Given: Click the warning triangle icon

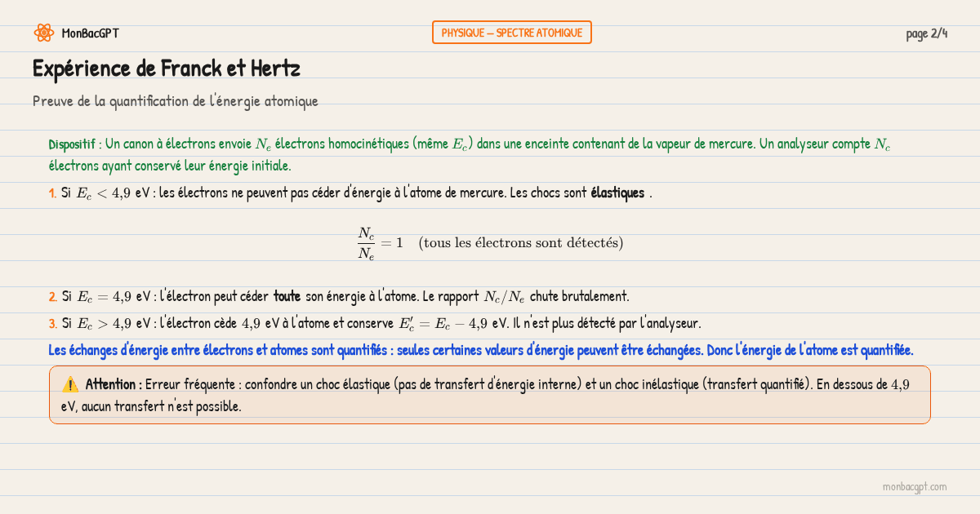Looking at the screenshot, I should tap(70, 384).
